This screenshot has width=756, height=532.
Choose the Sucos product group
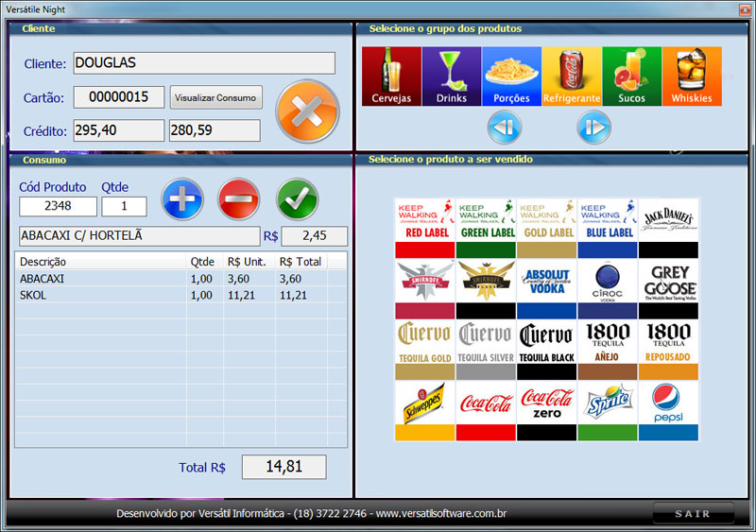pyautogui.click(x=631, y=77)
